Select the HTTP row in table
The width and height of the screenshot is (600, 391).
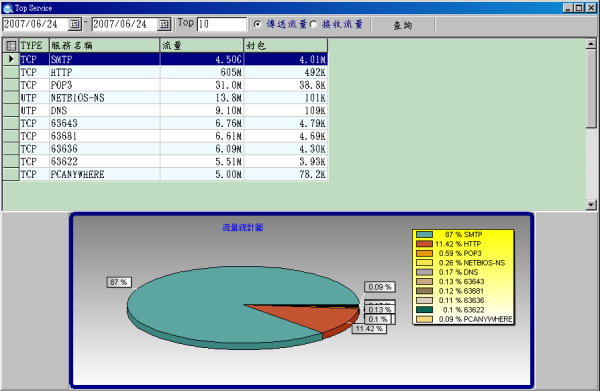tap(173, 72)
